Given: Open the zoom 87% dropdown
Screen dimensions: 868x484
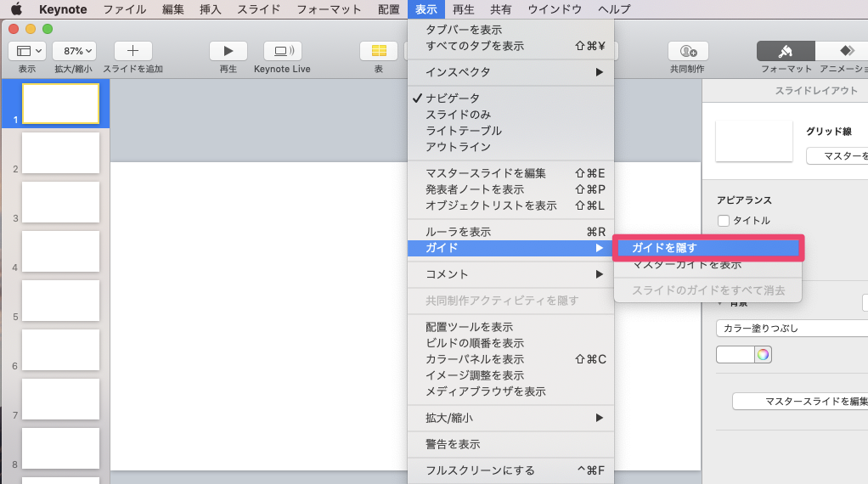Looking at the screenshot, I should pyautogui.click(x=74, y=51).
